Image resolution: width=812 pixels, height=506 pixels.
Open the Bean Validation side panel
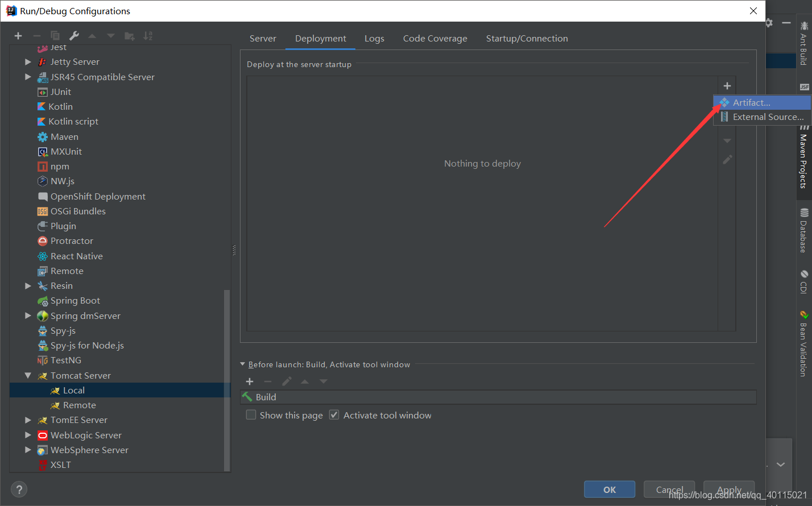tap(803, 344)
